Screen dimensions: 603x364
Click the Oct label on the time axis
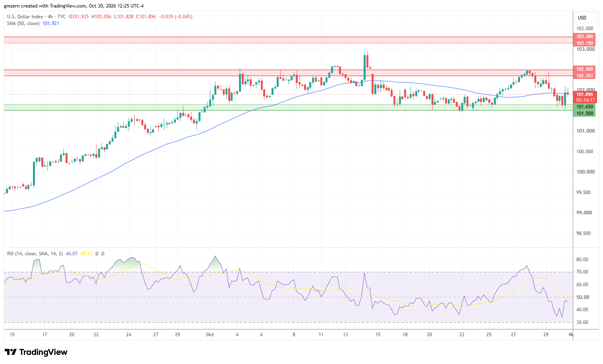(210, 335)
